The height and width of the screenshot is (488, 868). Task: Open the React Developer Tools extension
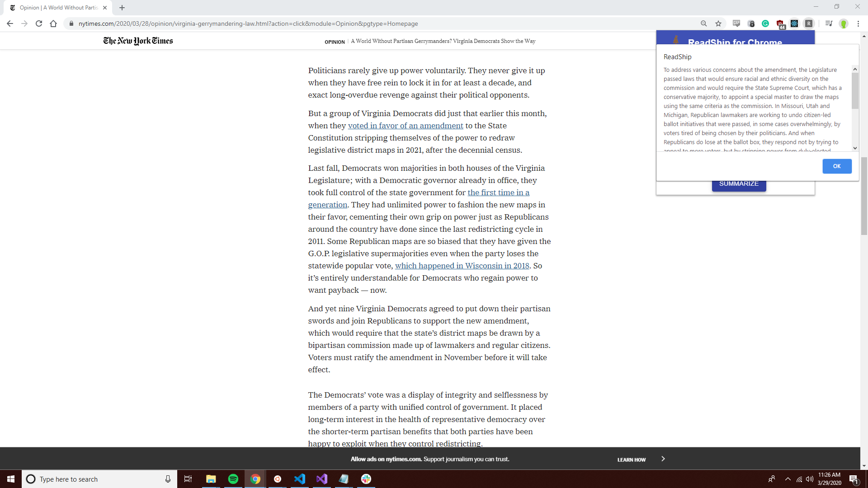click(x=794, y=23)
